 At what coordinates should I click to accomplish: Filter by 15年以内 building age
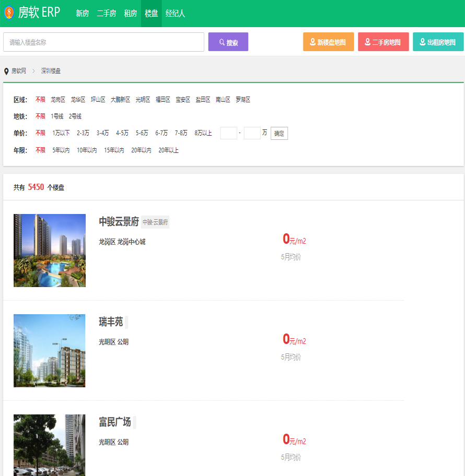(114, 150)
